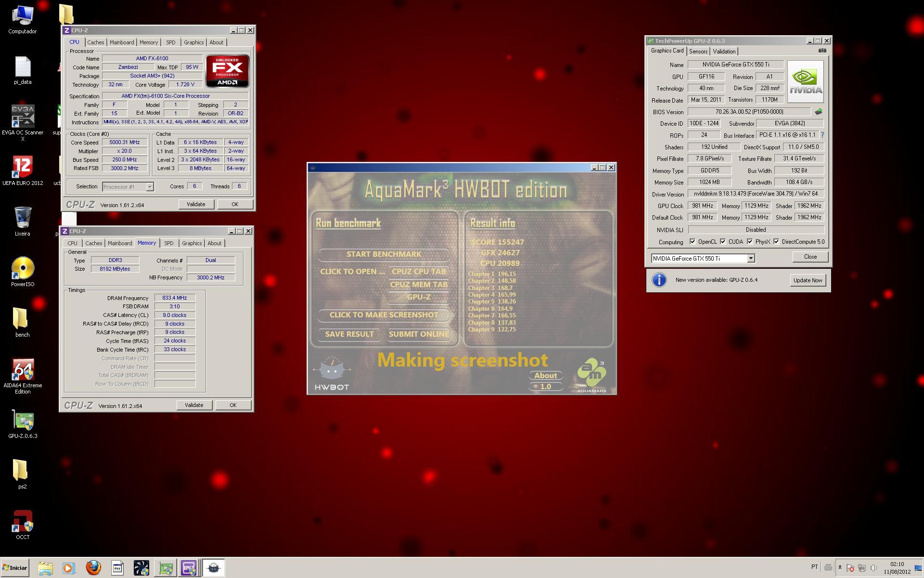Image resolution: width=924 pixels, height=578 pixels.
Task: Click the DRAM Frequency 833.4 MHz value
Action: 175,298
